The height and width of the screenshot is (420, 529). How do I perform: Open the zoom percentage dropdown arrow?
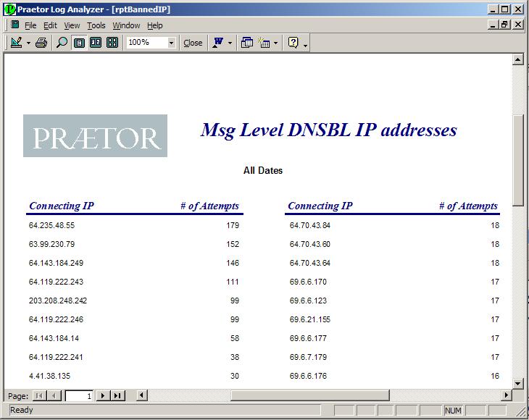[x=172, y=43]
